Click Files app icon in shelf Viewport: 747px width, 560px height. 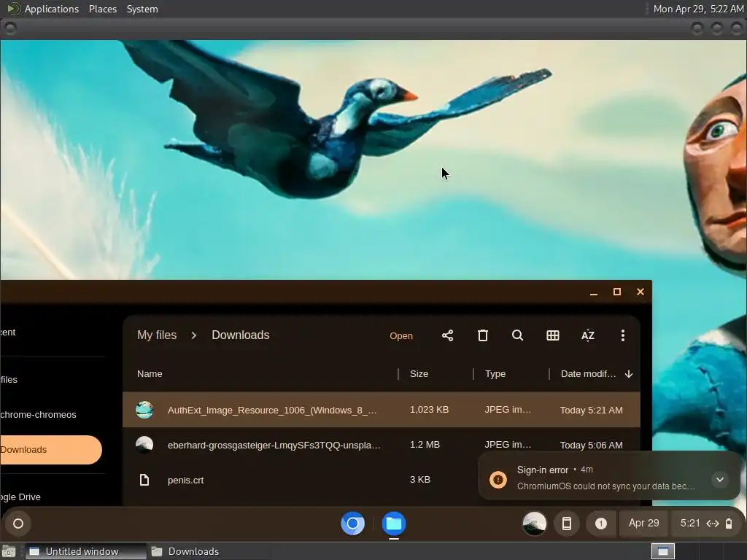pyautogui.click(x=393, y=524)
